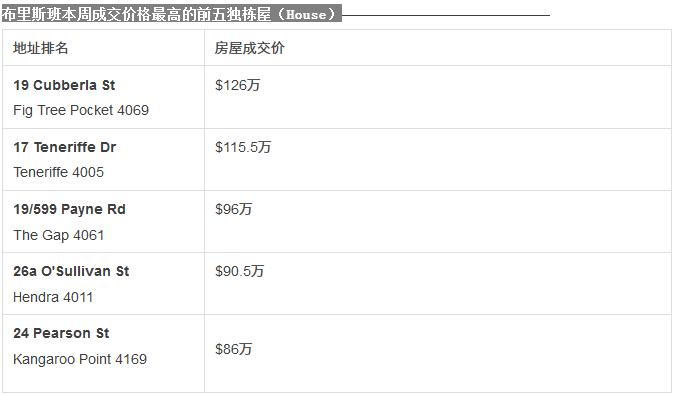Click the 房屋成交价 column header
Image resolution: width=675 pixels, height=395 pixels.
pos(250,48)
